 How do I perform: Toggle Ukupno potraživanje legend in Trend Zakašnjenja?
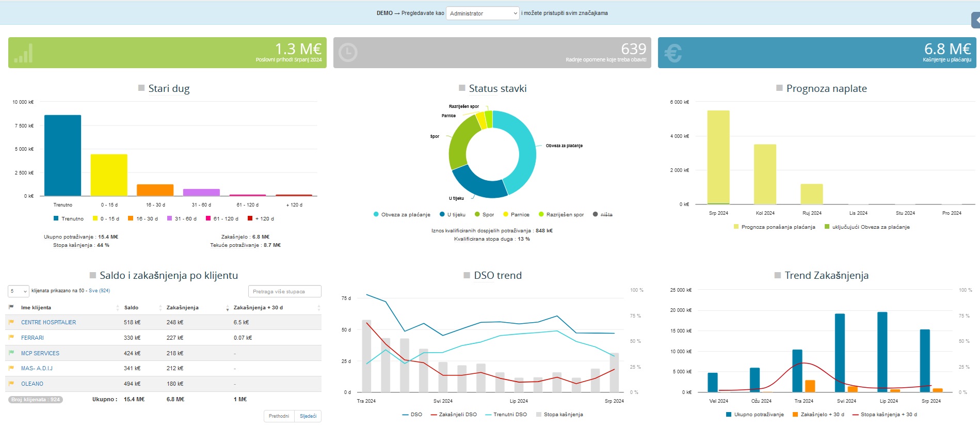(755, 415)
